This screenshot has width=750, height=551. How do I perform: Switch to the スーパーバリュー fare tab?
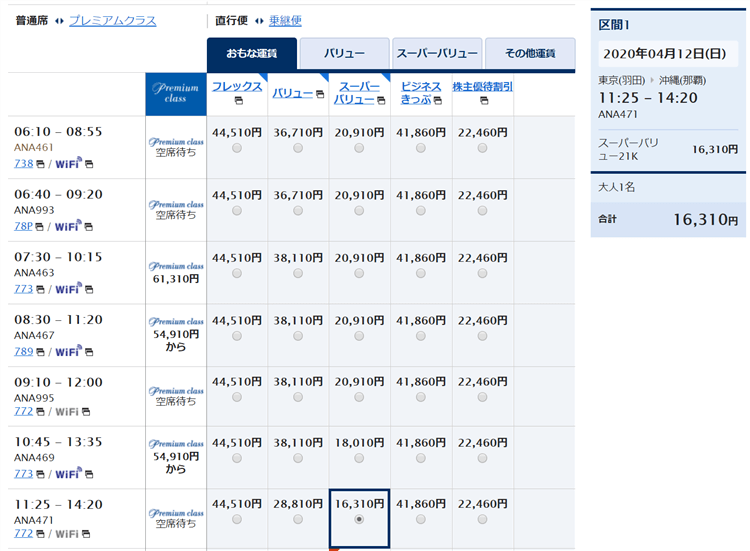436,54
